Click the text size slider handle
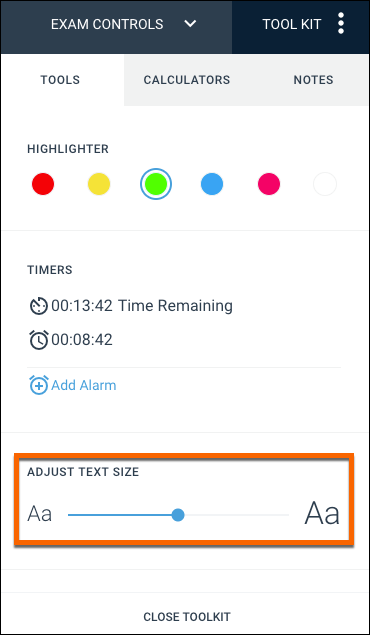The image size is (370, 635). [178, 515]
